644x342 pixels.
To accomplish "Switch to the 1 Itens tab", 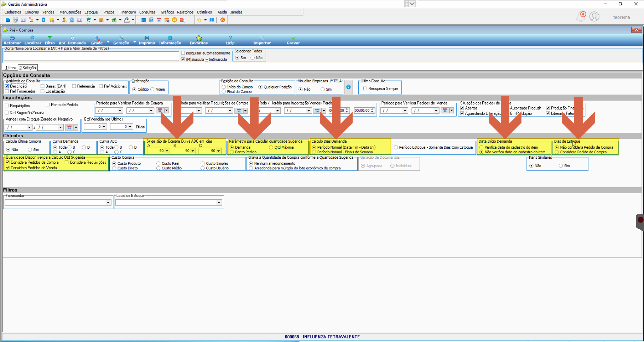I will (11, 68).
